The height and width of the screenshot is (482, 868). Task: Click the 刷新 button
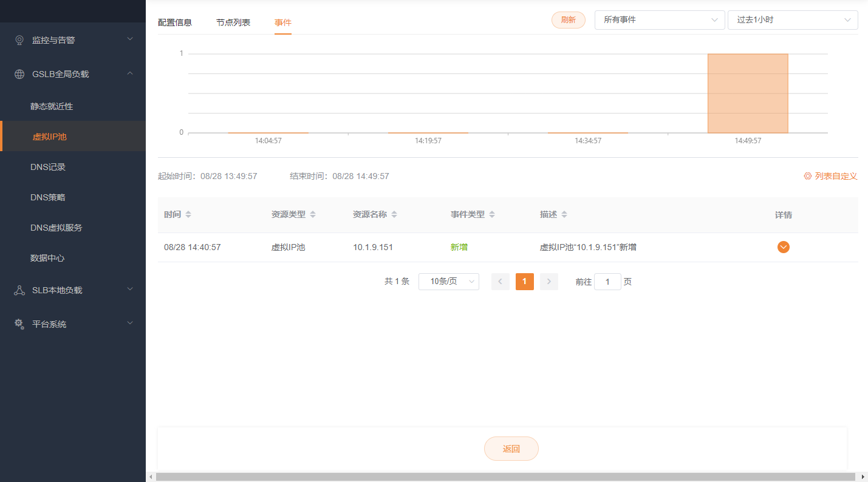568,20
